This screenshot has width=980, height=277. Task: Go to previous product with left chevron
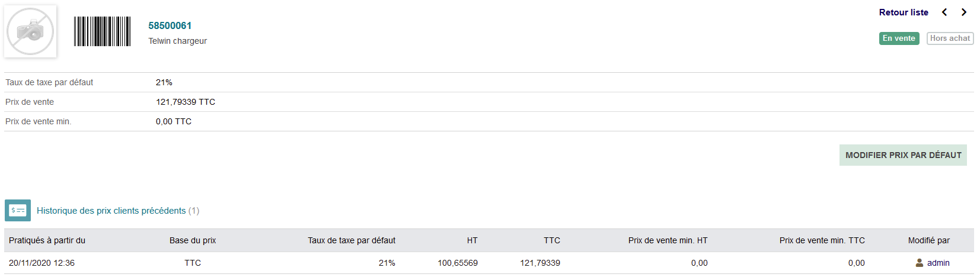click(x=944, y=12)
